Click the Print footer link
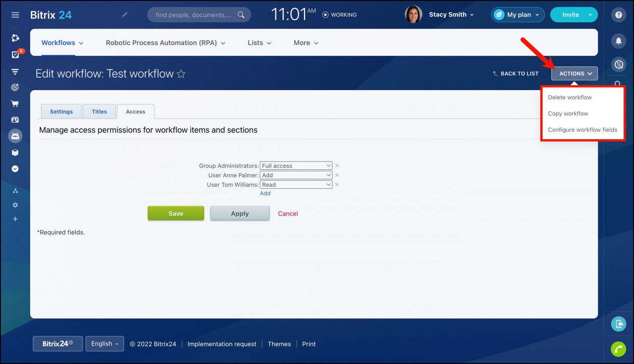Viewport: 634px width, 364px height. [x=309, y=344]
